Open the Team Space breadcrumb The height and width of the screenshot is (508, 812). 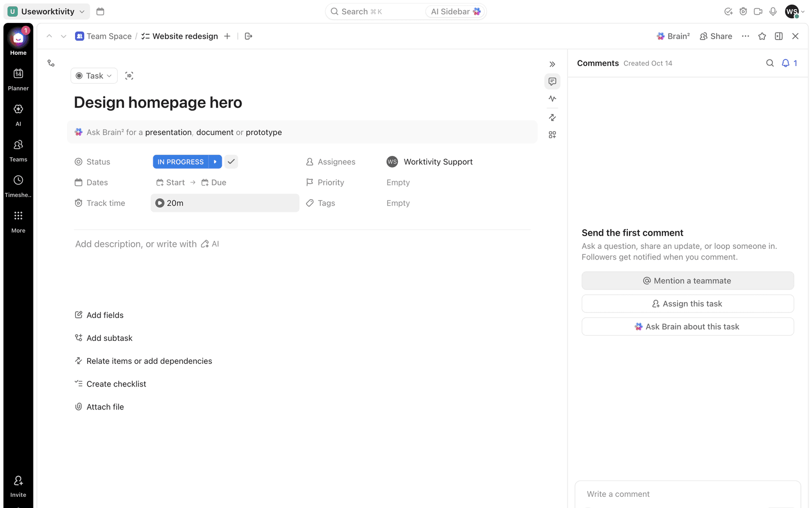pos(104,36)
